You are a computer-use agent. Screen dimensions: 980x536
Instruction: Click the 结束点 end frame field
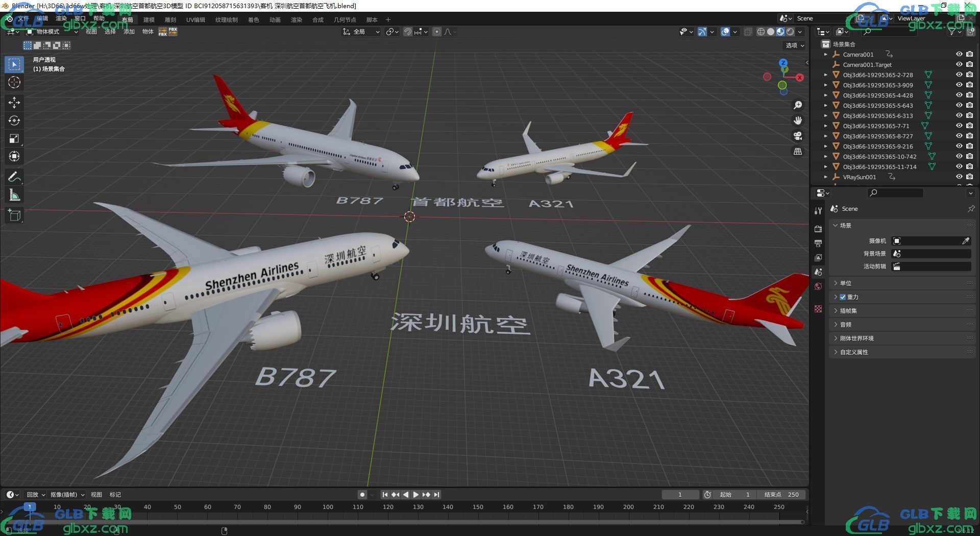(781, 494)
